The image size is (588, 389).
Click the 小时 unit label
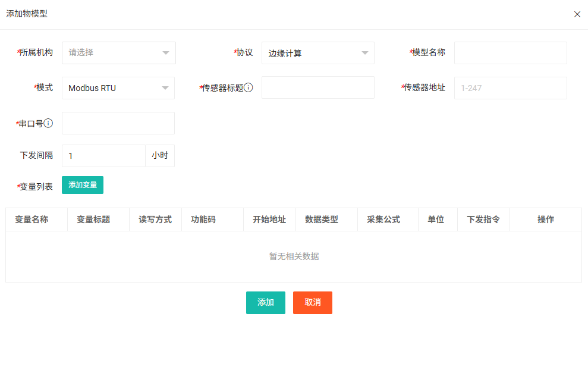coord(159,155)
